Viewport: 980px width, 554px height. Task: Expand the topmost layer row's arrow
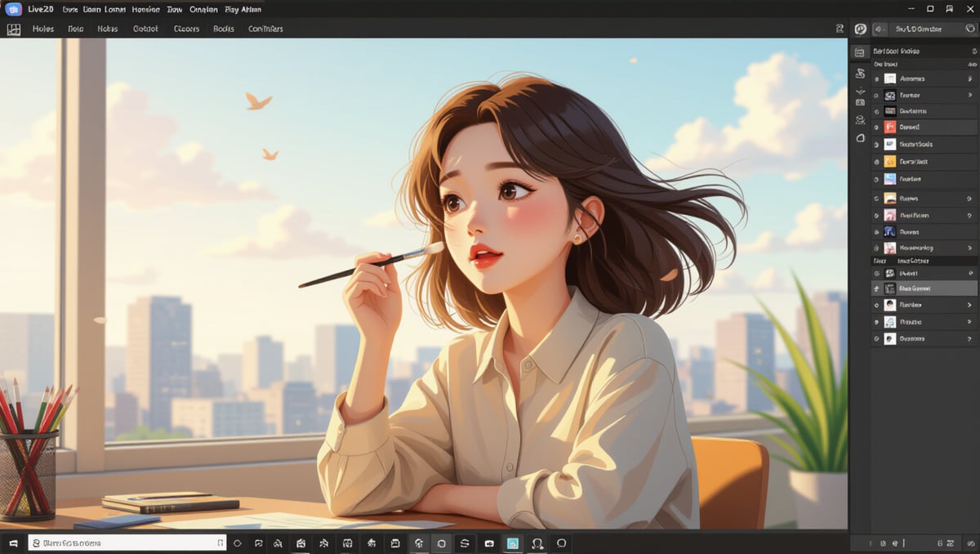(x=969, y=79)
